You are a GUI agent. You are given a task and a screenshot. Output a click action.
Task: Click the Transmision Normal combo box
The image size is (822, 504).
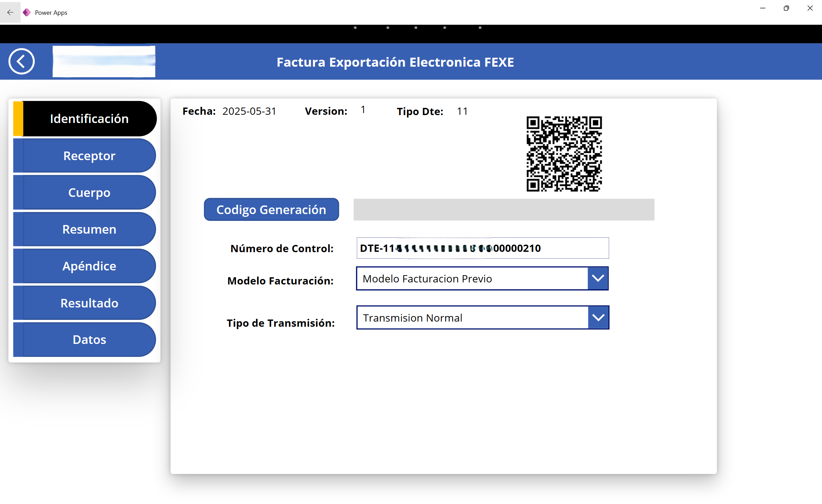click(x=472, y=318)
